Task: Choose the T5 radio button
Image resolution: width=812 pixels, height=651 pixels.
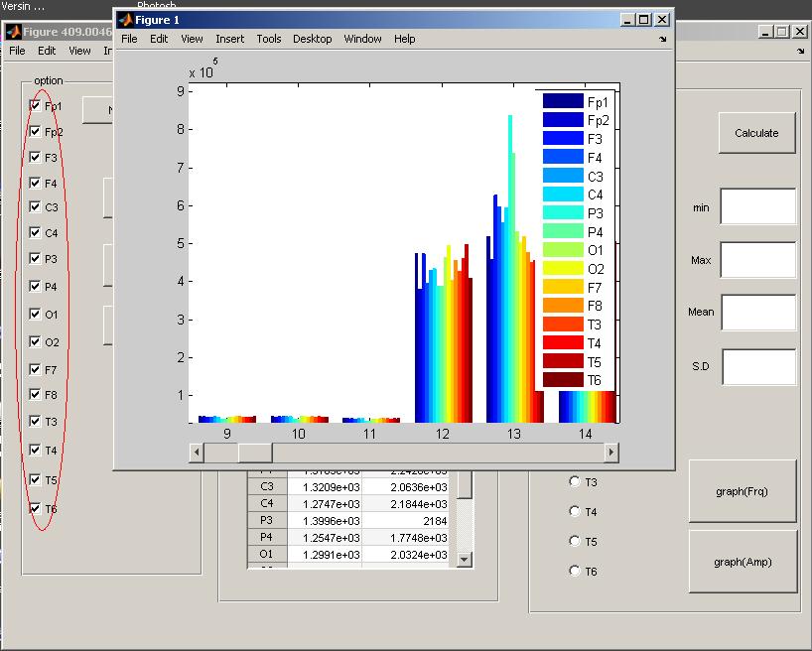Action: (x=575, y=541)
